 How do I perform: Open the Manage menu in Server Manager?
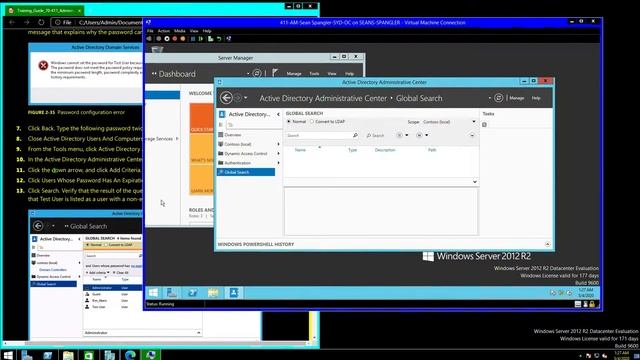coord(294,73)
